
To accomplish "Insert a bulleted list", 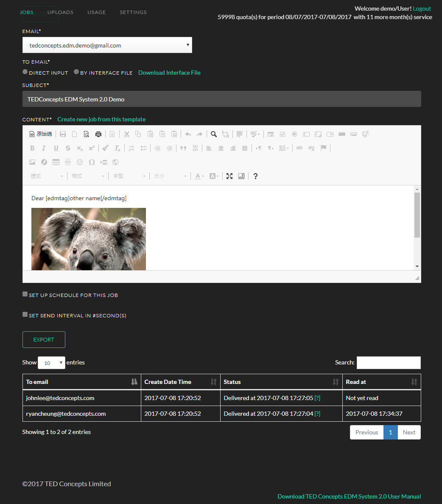I will 143,148.
